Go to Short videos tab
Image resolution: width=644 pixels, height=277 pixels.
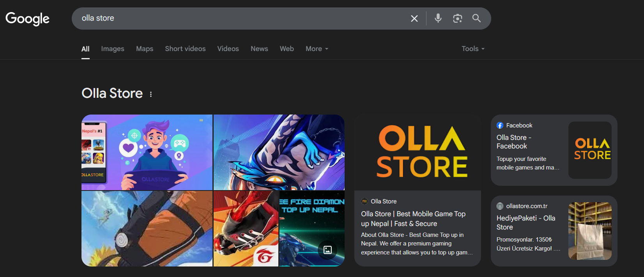(185, 49)
